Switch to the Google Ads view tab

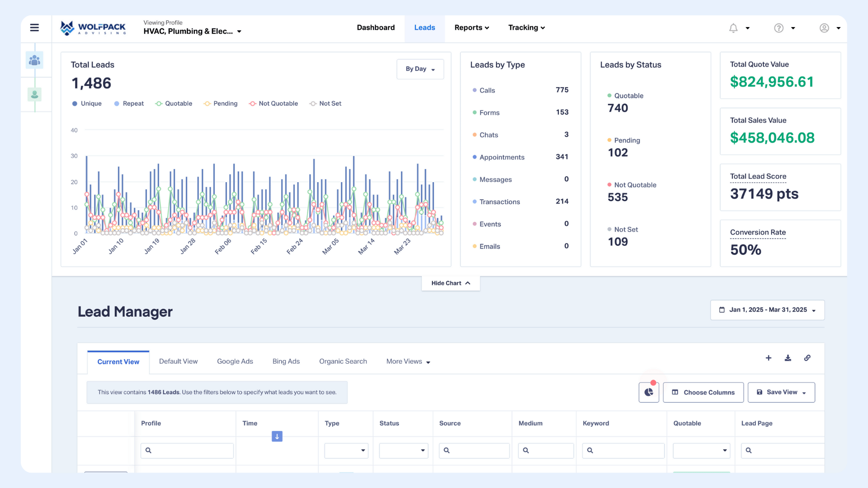coord(235,361)
